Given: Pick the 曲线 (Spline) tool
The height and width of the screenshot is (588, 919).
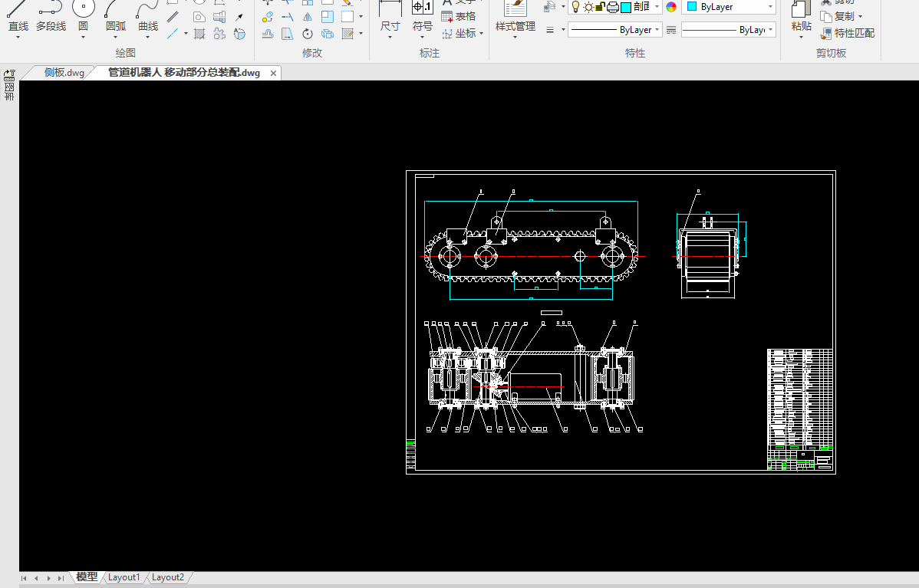Looking at the screenshot, I should [x=148, y=17].
